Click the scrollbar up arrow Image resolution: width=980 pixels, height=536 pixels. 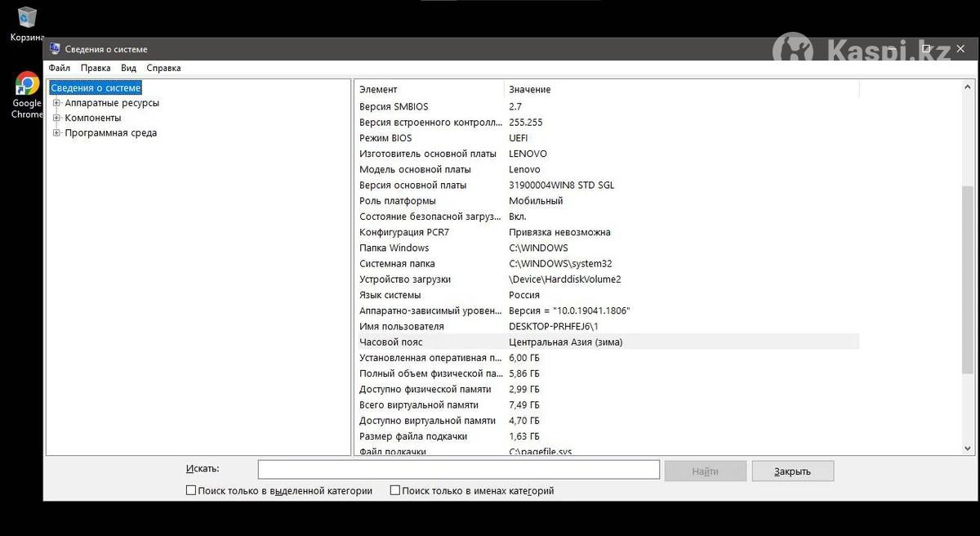click(968, 87)
